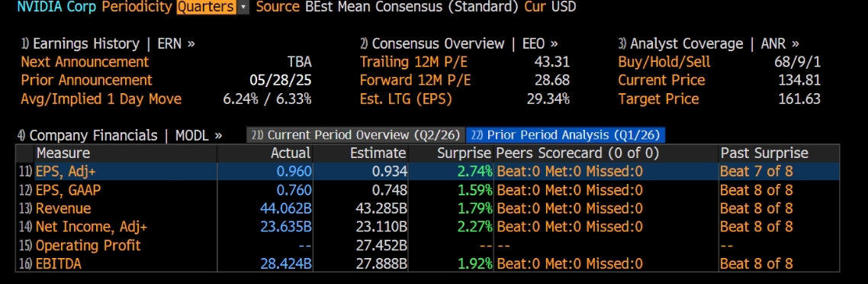Open Consensus Overview EEO link
Image resolution: width=868 pixels, height=284 pixels.
459,44
